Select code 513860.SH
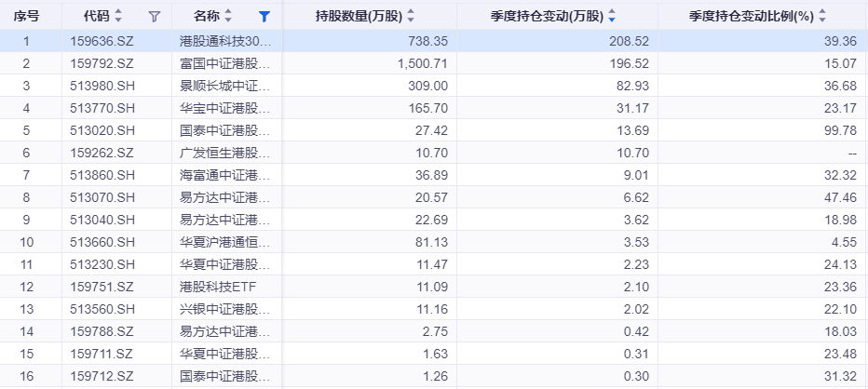 coord(102,175)
